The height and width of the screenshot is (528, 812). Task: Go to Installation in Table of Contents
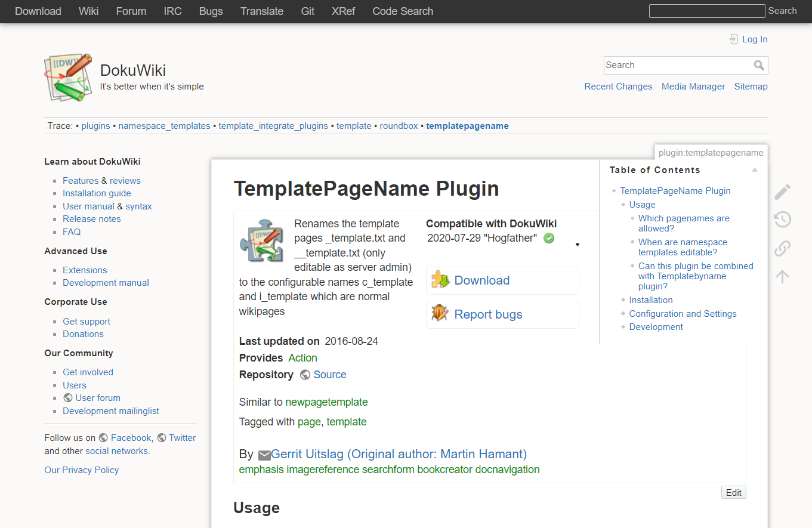pyautogui.click(x=651, y=300)
